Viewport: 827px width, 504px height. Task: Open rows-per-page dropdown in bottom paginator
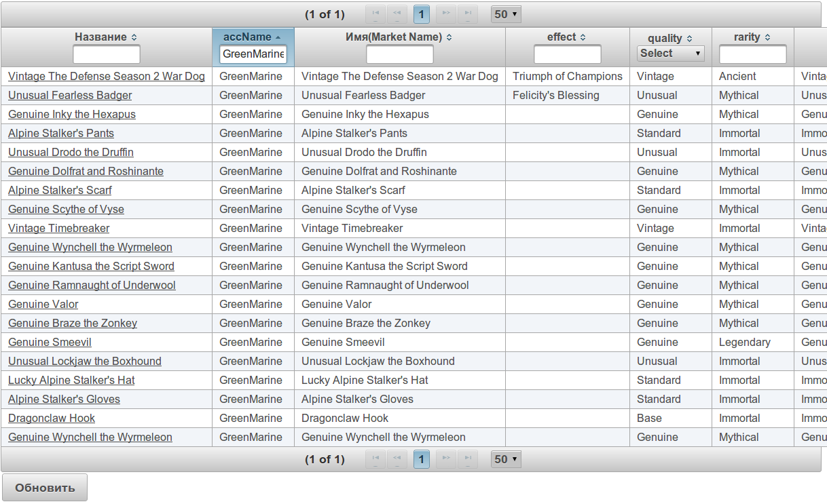click(505, 459)
